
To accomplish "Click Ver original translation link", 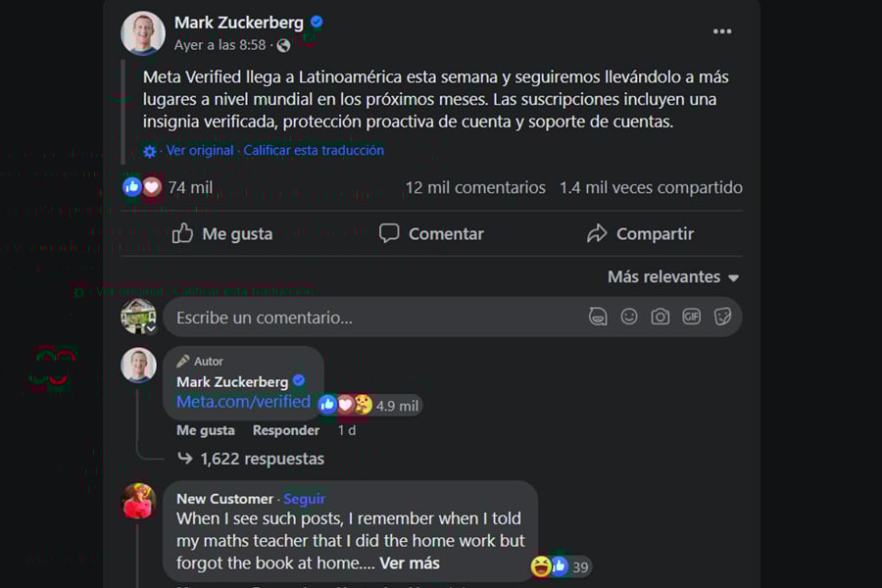I will [x=200, y=151].
